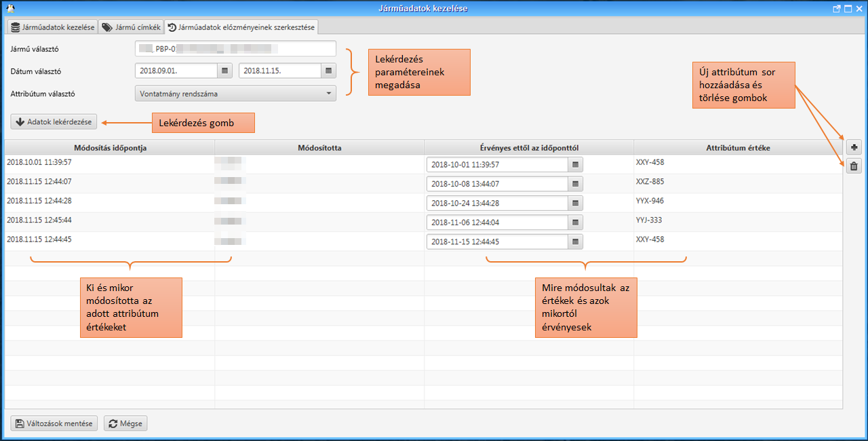Click the Attribútum értéke column header
The width and height of the screenshot is (868, 441).
(738, 147)
